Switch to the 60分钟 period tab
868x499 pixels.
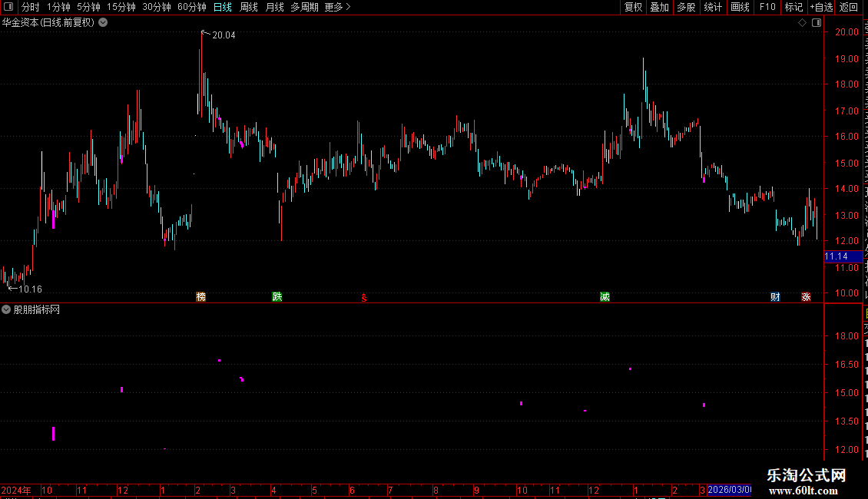(191, 7)
